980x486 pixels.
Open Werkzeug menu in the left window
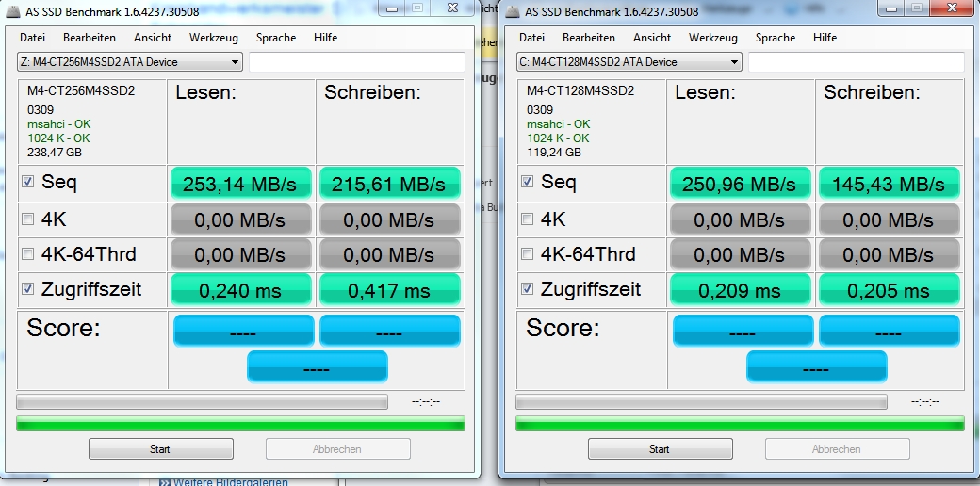[214, 38]
